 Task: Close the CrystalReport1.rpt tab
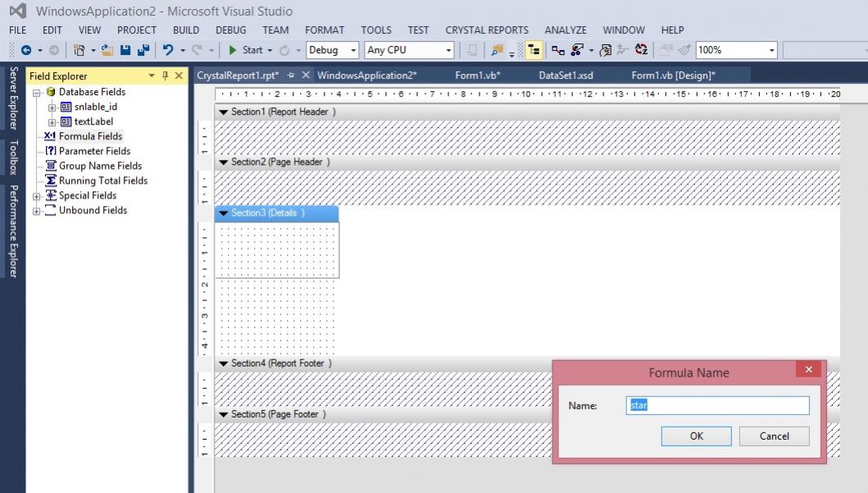(x=306, y=75)
